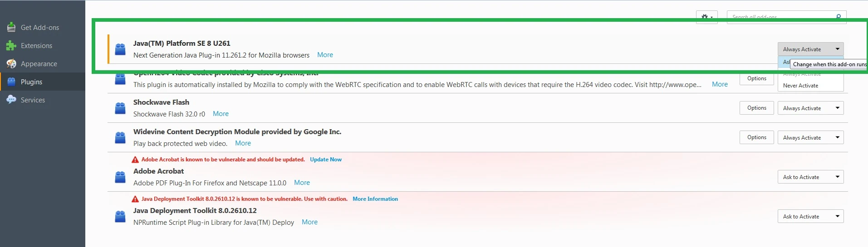
Task: Open Options for Widevine Content Decryption Module
Action: pos(756,137)
